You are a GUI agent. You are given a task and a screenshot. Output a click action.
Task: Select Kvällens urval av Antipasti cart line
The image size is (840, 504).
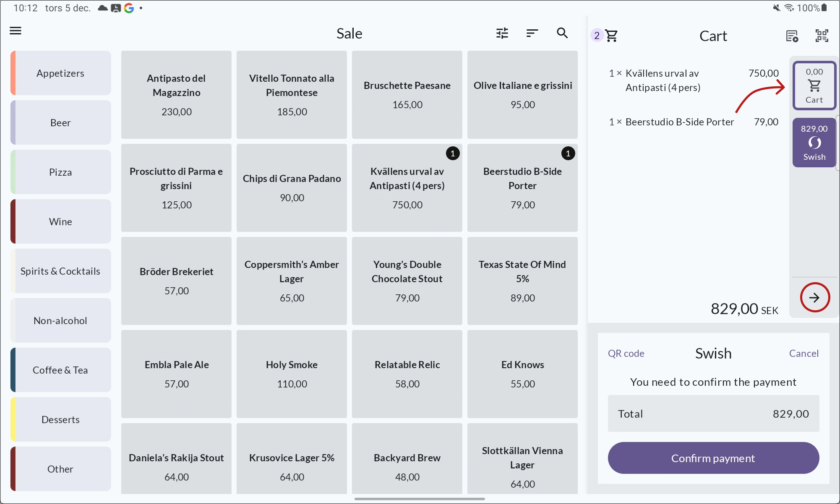(693, 80)
